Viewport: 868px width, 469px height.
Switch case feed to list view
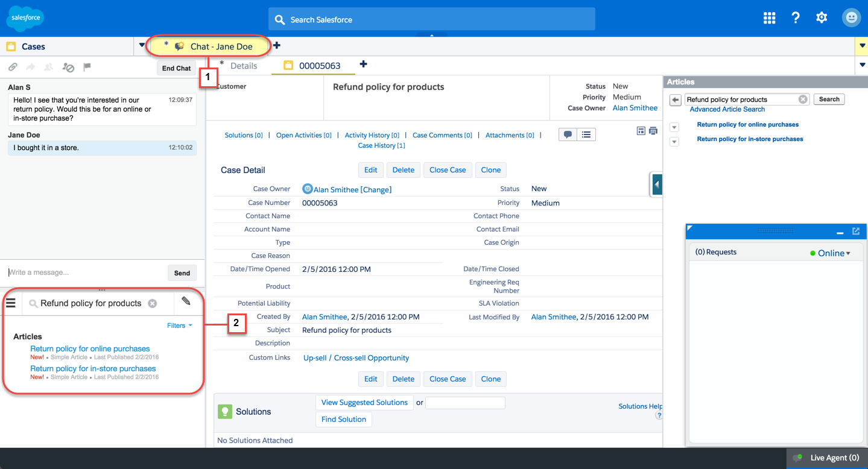coord(586,134)
